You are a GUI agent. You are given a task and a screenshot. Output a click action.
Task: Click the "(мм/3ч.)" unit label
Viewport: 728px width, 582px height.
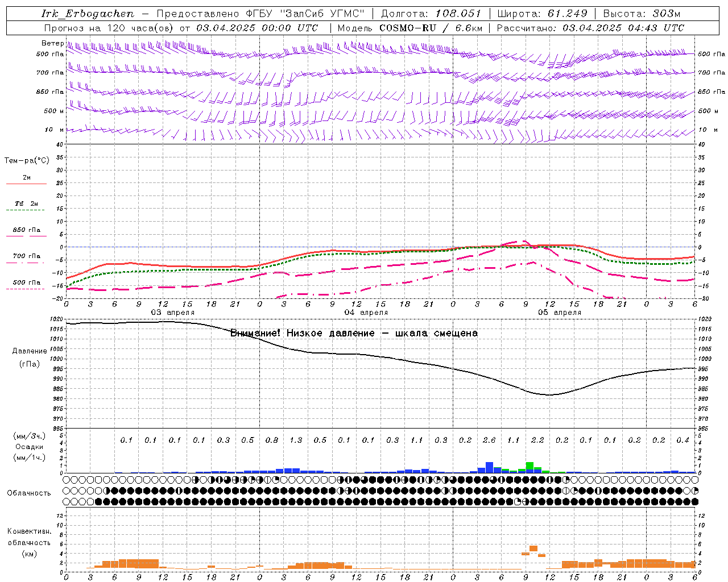pos(30,436)
